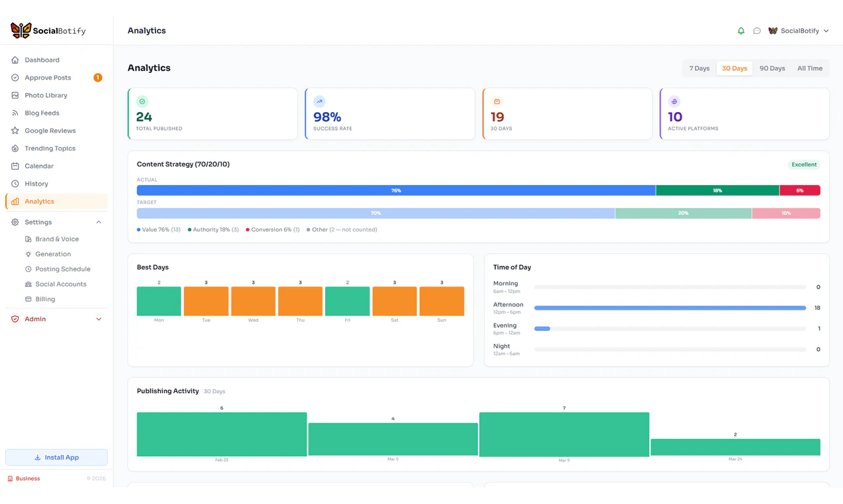Click the Active Platforms globe icon
This screenshot has height=504, width=843.
(674, 101)
